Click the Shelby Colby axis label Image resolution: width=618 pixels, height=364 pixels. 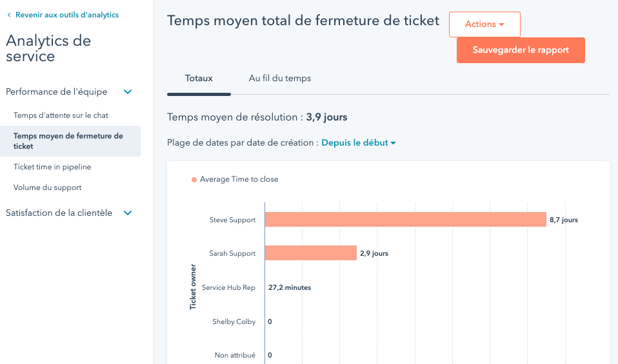pos(234,321)
